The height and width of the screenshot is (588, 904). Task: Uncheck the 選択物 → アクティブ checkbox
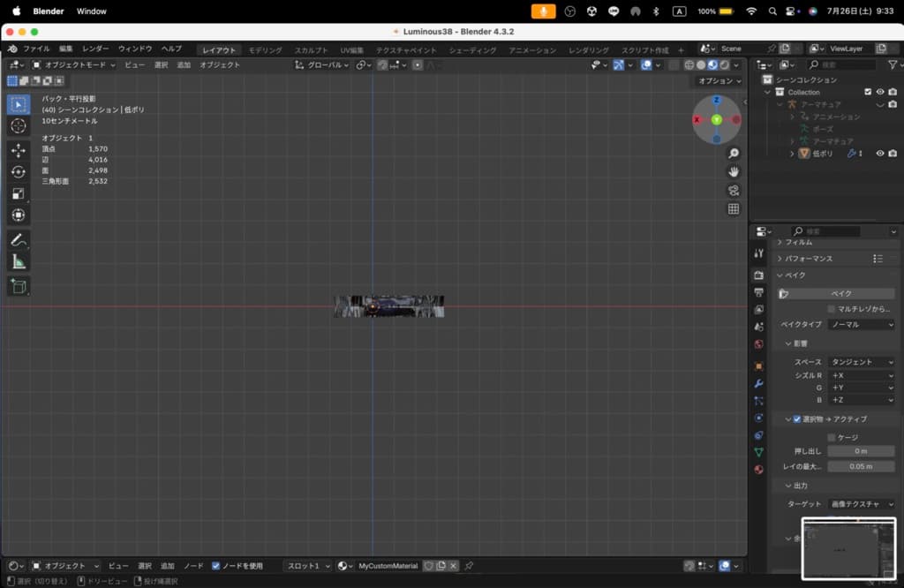[797, 419]
